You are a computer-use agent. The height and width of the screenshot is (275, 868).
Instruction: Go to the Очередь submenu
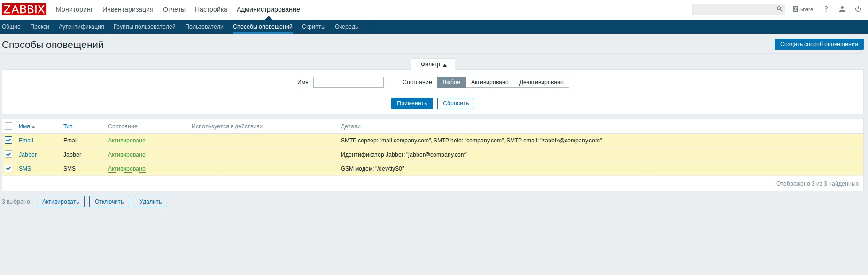pos(346,27)
